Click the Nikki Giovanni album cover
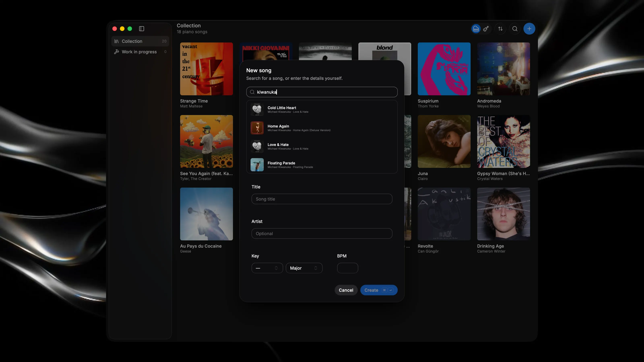The width and height of the screenshot is (644, 362). pos(266,51)
